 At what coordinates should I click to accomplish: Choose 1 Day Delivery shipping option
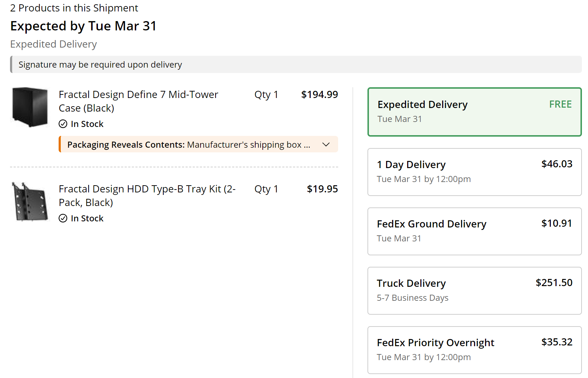pos(474,172)
